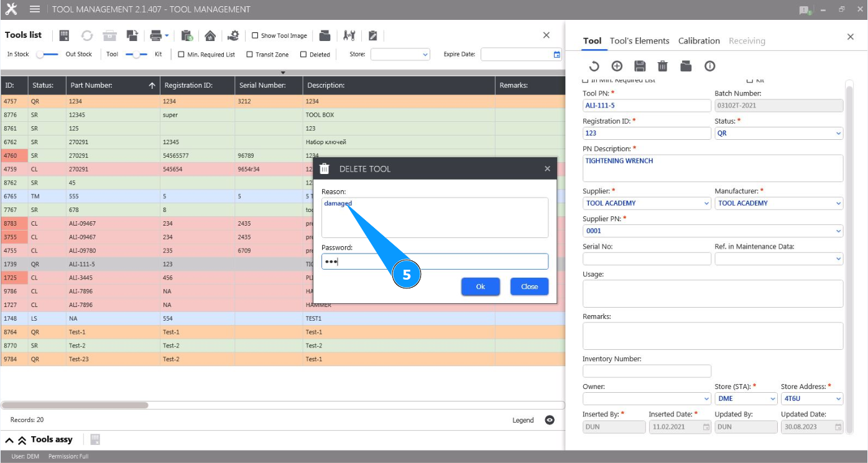
Task: Click the Close button in Delete Tool dialog
Action: (x=529, y=287)
